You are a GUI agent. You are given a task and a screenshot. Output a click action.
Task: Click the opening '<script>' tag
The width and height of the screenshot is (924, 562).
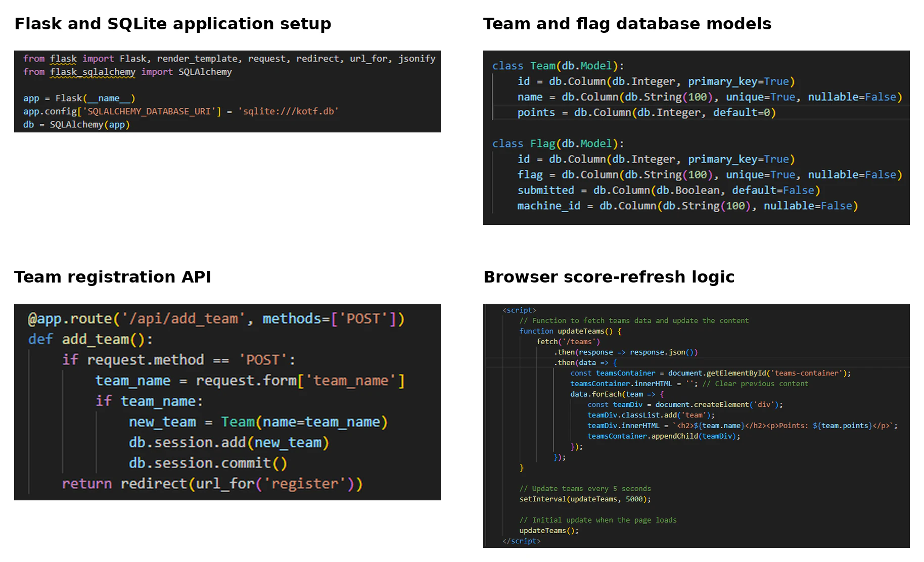coord(520,310)
